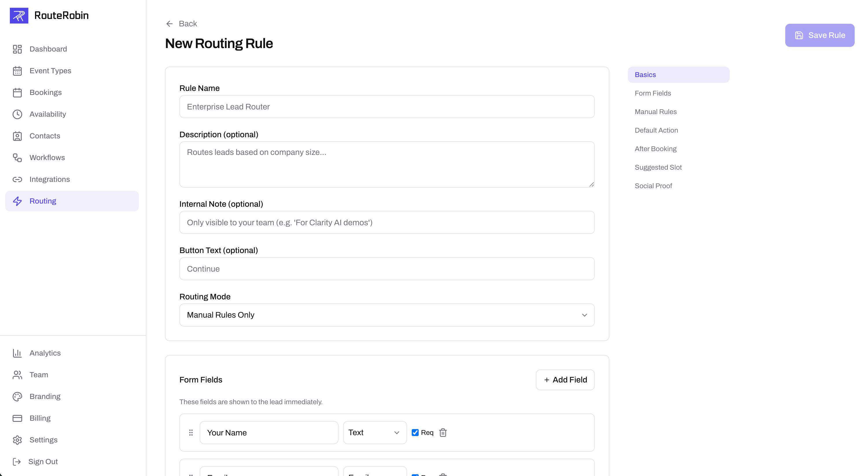The image size is (868, 476).
Task: Select the Event Types calendar icon
Action: [x=18, y=70]
